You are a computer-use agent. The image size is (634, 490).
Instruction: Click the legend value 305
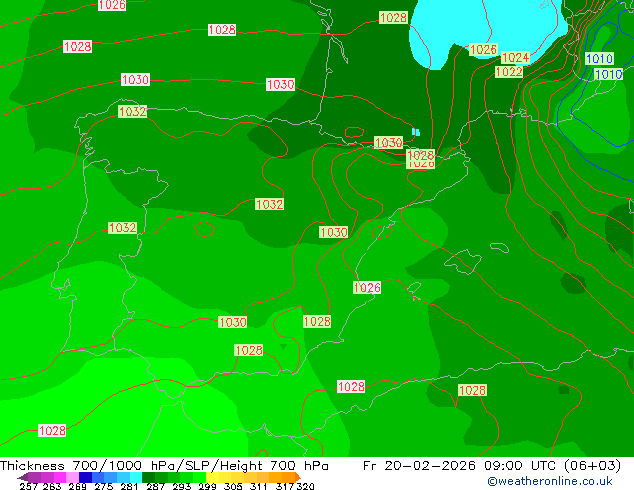click(233, 486)
